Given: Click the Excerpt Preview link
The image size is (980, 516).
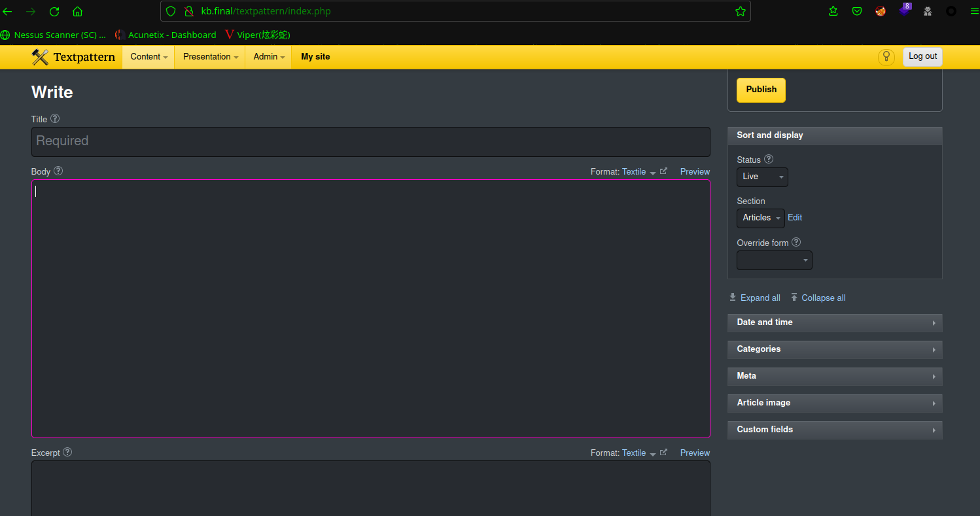Looking at the screenshot, I should (695, 453).
